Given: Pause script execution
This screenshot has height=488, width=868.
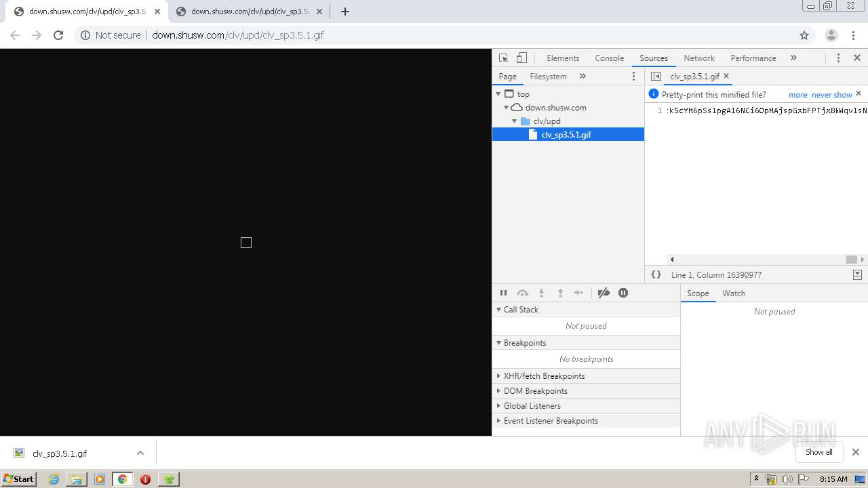Looking at the screenshot, I should (x=503, y=293).
